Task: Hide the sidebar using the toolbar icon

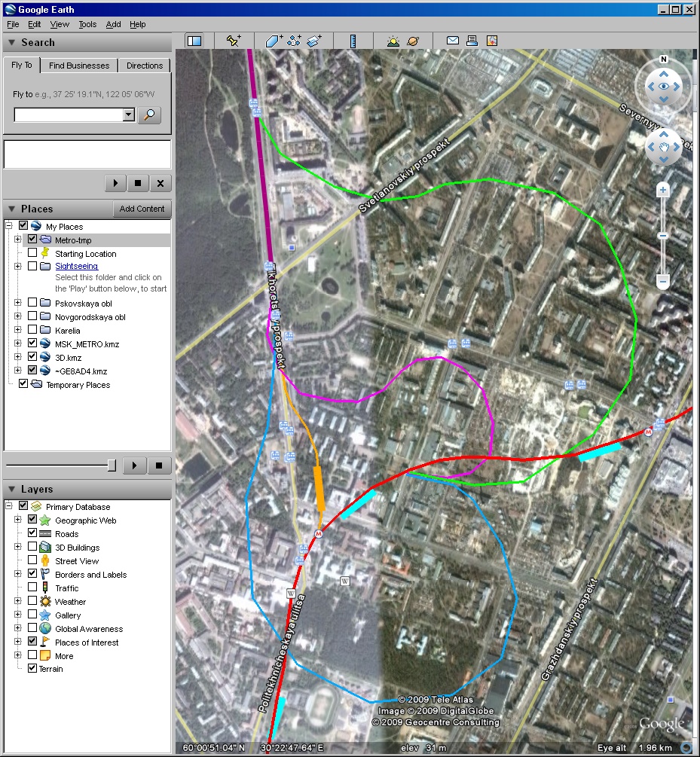Action: tap(194, 41)
